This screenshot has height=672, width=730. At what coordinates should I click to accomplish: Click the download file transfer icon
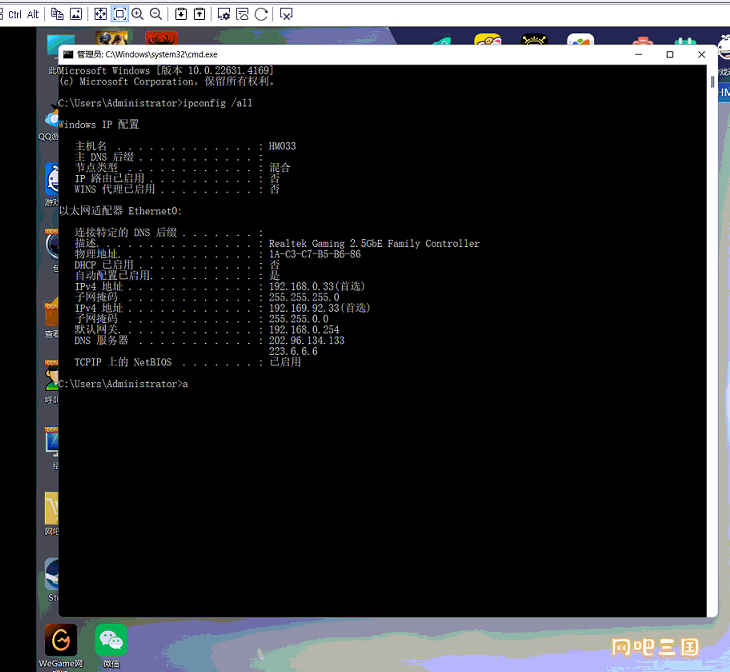[x=181, y=14]
